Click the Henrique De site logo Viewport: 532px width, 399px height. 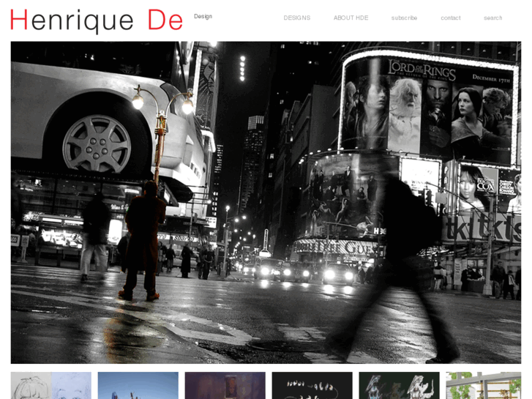point(97,20)
